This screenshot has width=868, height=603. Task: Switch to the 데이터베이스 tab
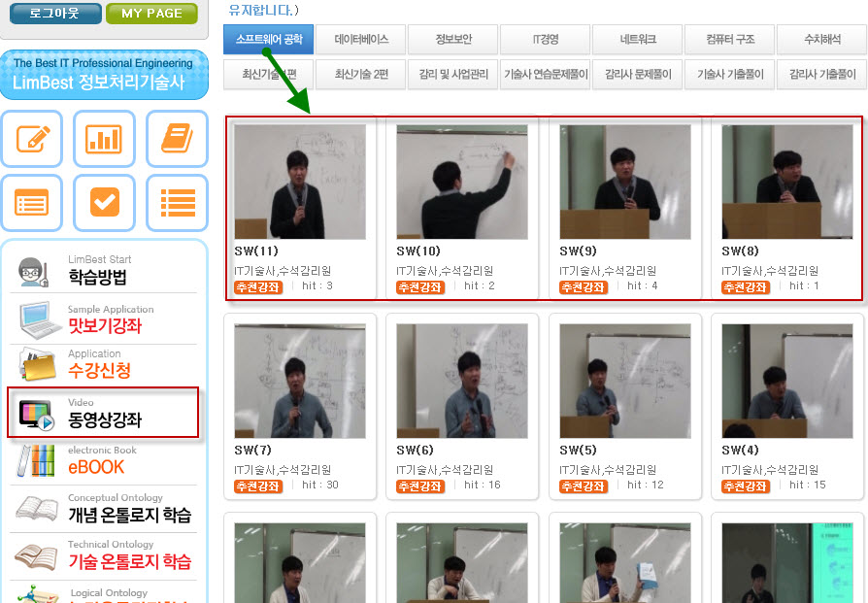coord(361,39)
